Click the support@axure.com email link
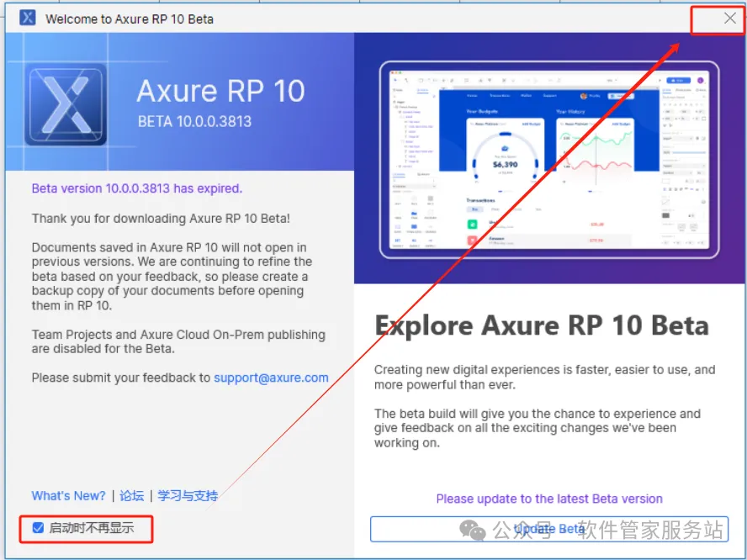747x560 pixels. (x=271, y=378)
